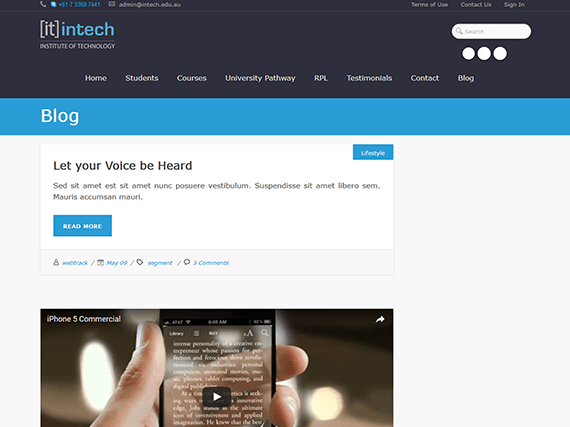Open the Lifestyle category tag
This screenshot has height=427, width=570.
click(x=373, y=152)
